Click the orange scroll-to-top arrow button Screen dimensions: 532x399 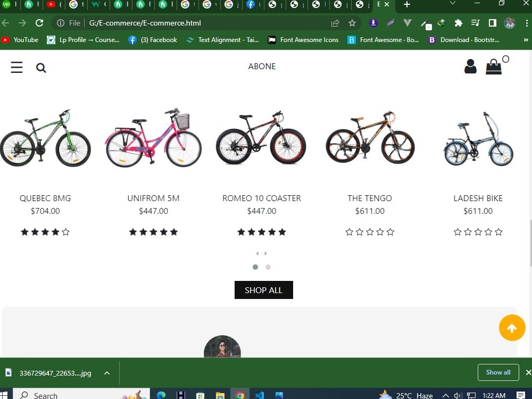click(512, 328)
